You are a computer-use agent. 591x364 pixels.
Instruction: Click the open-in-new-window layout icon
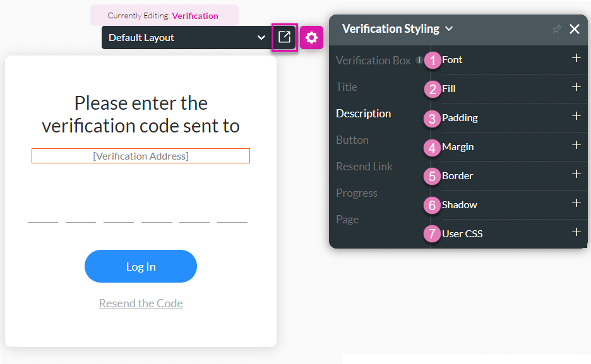point(284,38)
